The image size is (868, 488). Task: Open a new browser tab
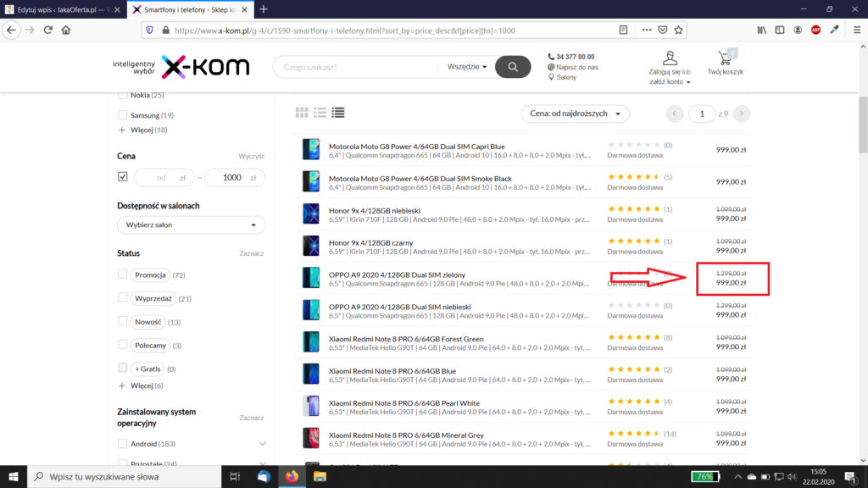[264, 9]
